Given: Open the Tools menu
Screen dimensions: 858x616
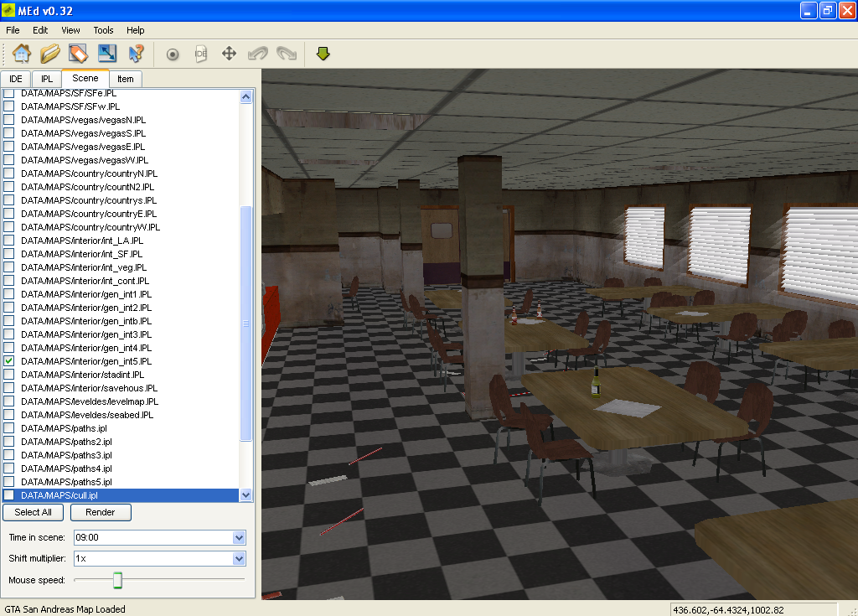Looking at the screenshot, I should (103, 30).
